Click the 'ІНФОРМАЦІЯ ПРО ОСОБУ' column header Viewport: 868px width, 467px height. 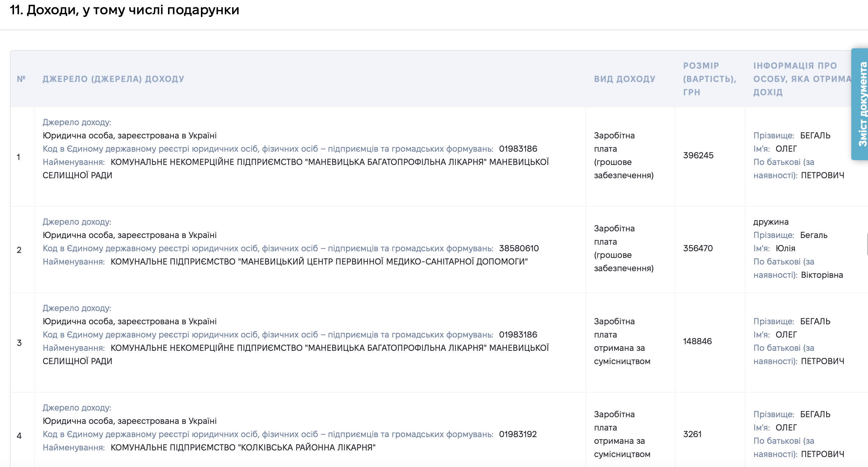point(803,79)
